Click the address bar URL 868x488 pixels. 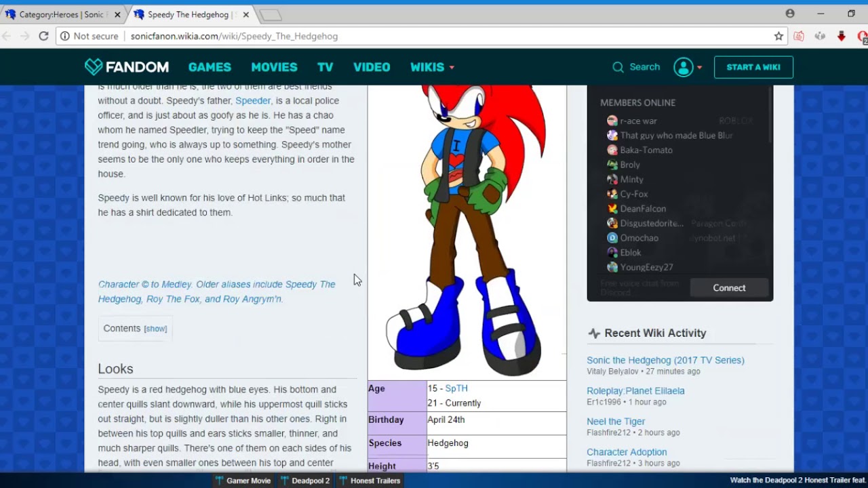234,36
